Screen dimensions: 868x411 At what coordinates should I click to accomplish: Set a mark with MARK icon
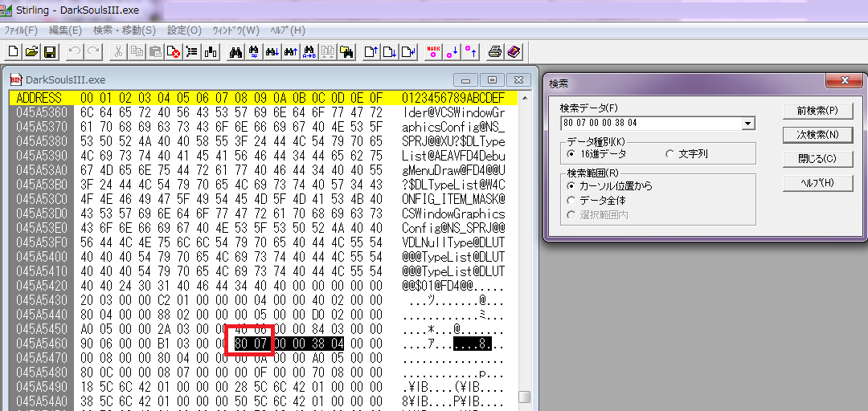[x=434, y=52]
